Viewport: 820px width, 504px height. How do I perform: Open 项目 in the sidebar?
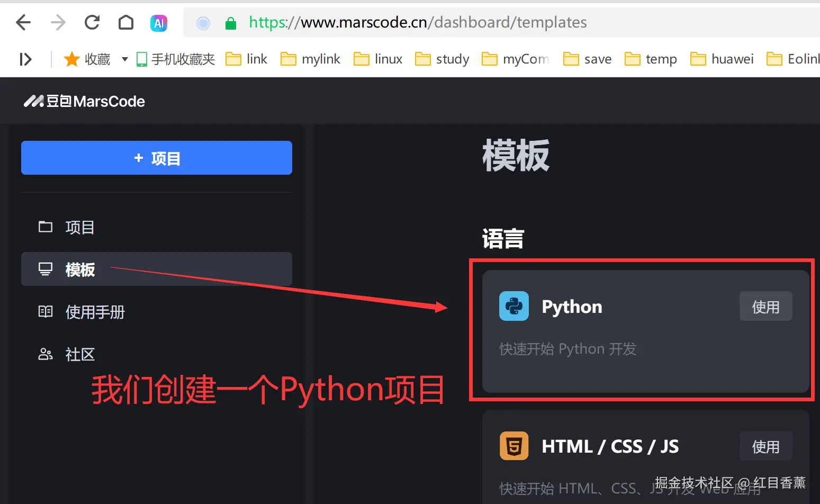coord(157,227)
